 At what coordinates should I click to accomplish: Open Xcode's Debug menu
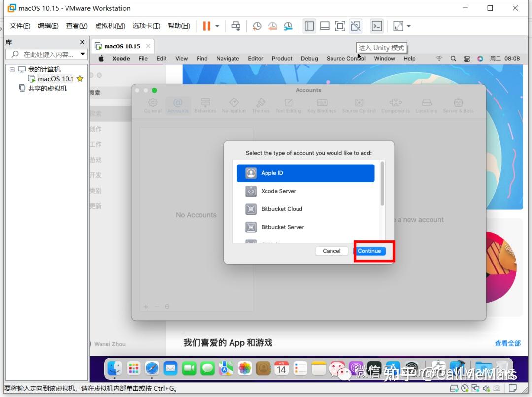(x=309, y=58)
